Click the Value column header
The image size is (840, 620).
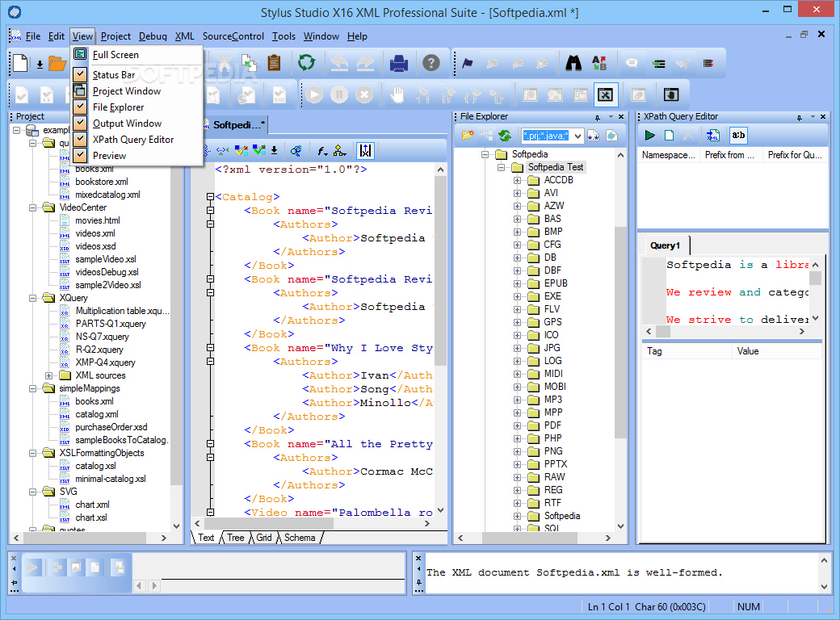(777, 351)
